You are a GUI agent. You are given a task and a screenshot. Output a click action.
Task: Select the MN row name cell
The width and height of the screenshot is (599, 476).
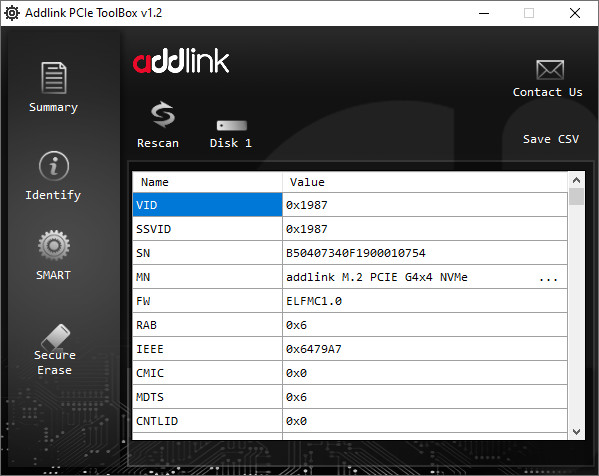pyautogui.click(x=207, y=277)
